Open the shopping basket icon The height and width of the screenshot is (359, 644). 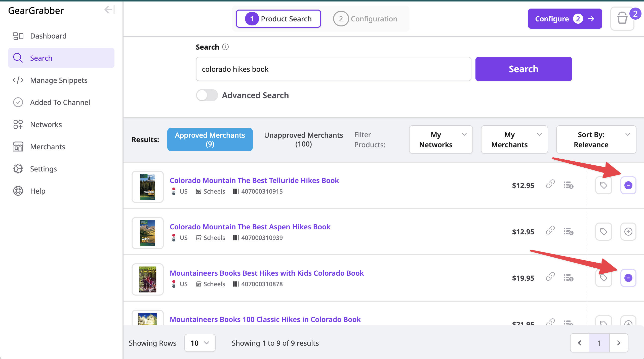point(622,19)
